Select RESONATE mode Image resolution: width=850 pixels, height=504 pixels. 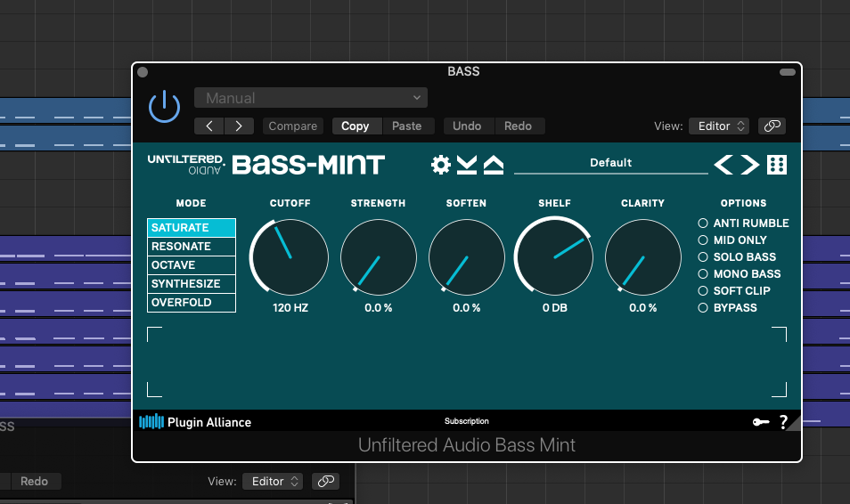pyautogui.click(x=192, y=247)
